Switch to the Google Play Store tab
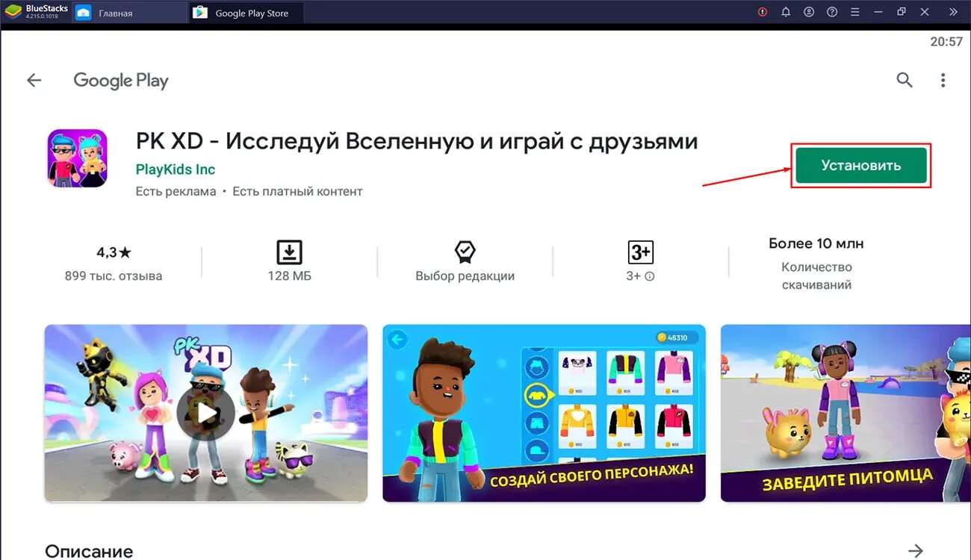Screen dimensions: 971x560 click(247, 13)
